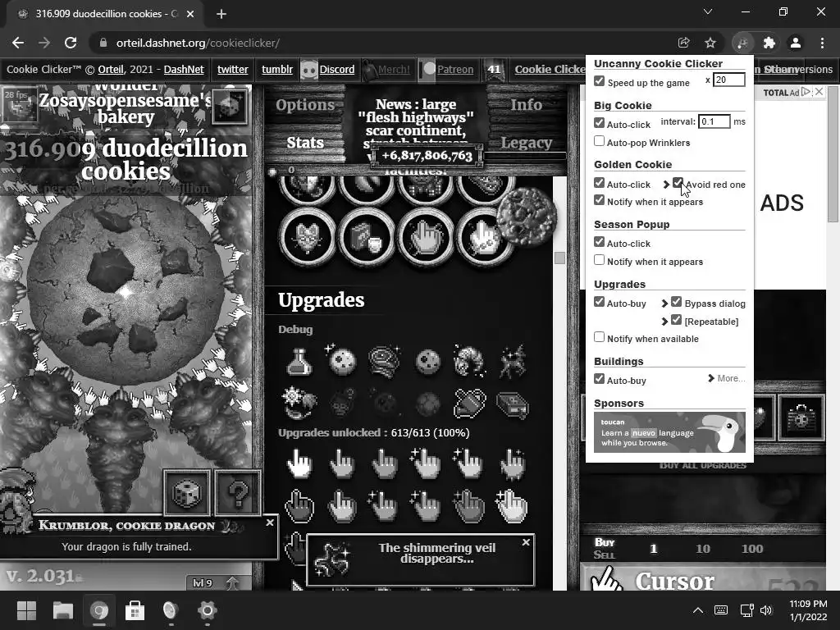Open the Patreon link
Viewport: 840px width, 630px height.
pyautogui.click(x=455, y=70)
